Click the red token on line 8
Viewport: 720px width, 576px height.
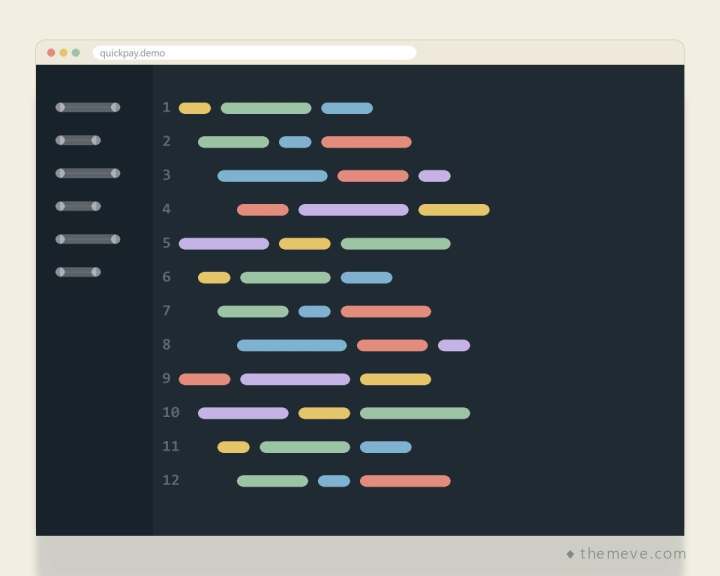(x=392, y=345)
